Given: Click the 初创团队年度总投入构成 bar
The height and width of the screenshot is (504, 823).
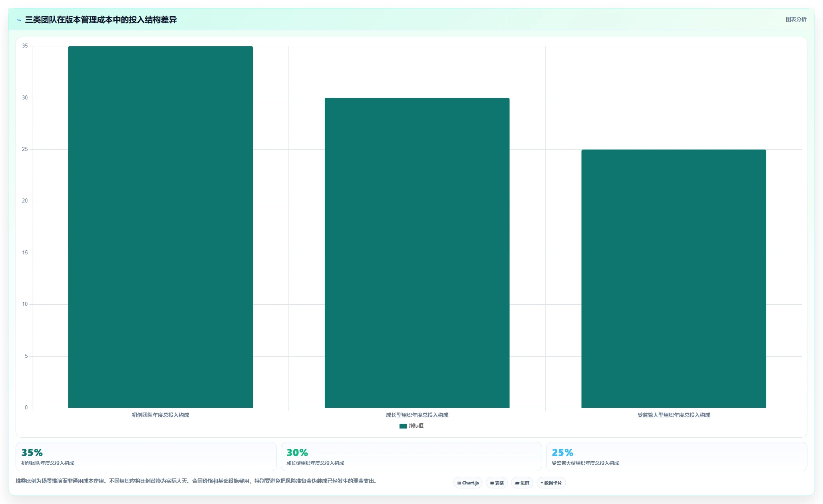Looking at the screenshot, I should tap(160, 227).
